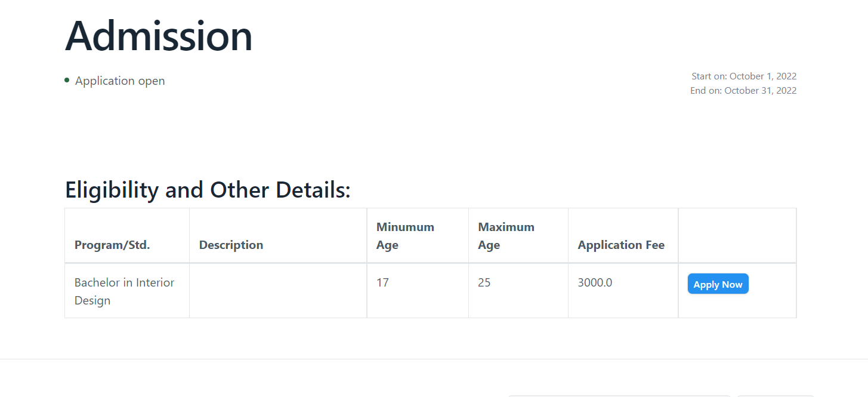Screen dimensions: 868x397
Task: Click the empty Description cell
Action: pyautogui.click(x=277, y=290)
